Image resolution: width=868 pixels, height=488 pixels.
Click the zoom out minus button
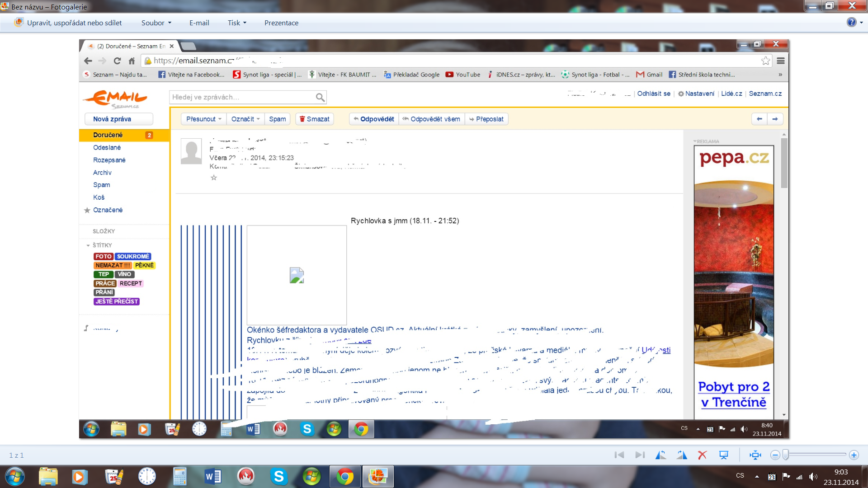tap(775, 455)
